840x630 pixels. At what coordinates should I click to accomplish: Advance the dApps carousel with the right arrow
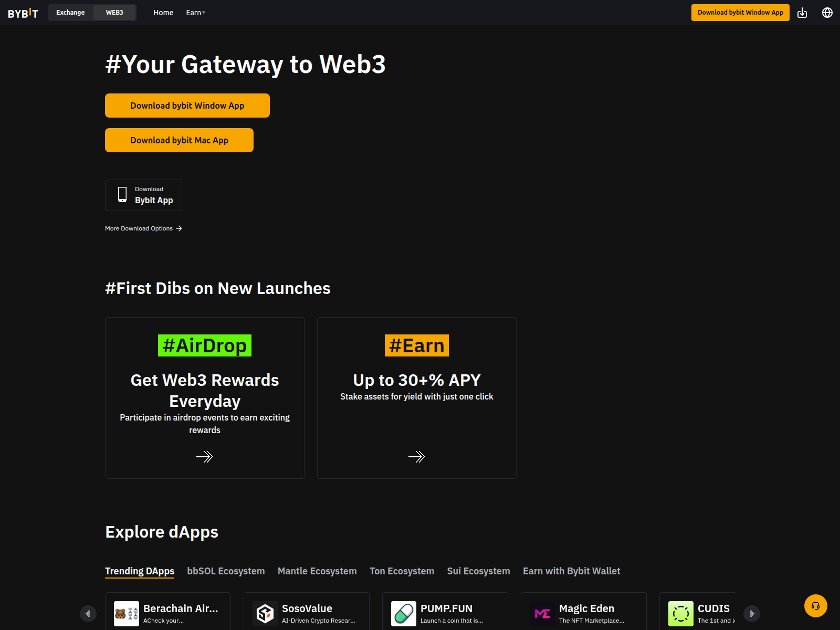click(x=752, y=613)
